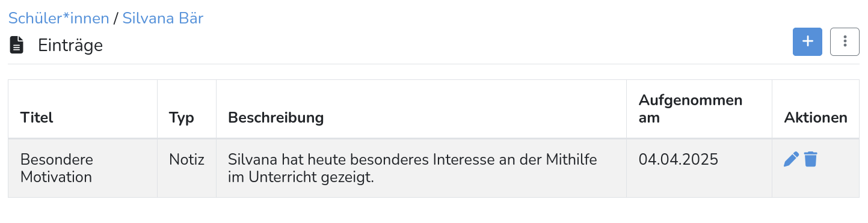The width and height of the screenshot is (868, 223).
Task: Open the three-dot more options menu
Action: click(845, 41)
